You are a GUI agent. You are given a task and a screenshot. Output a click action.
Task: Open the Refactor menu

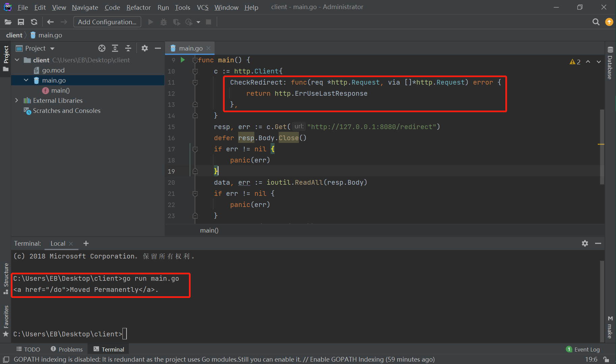tap(139, 7)
